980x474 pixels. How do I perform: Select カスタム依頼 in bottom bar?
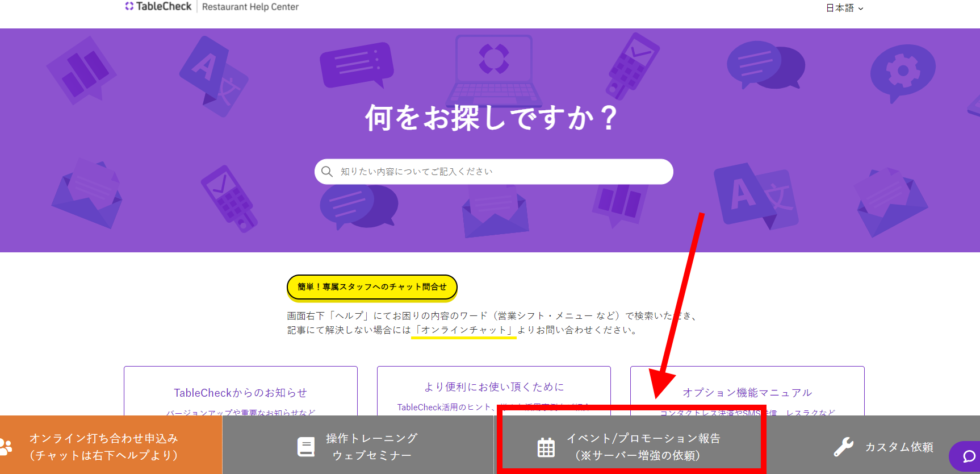tap(899, 447)
